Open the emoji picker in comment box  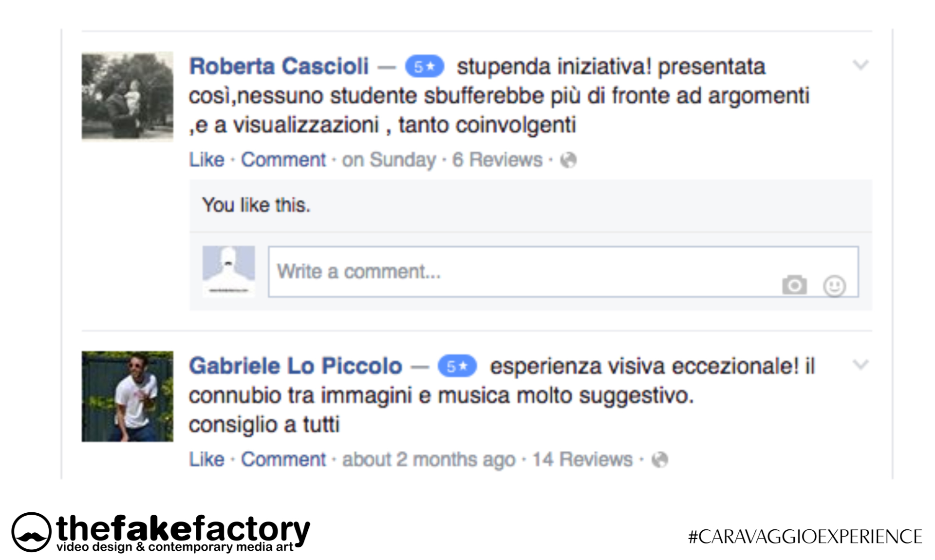click(x=834, y=286)
